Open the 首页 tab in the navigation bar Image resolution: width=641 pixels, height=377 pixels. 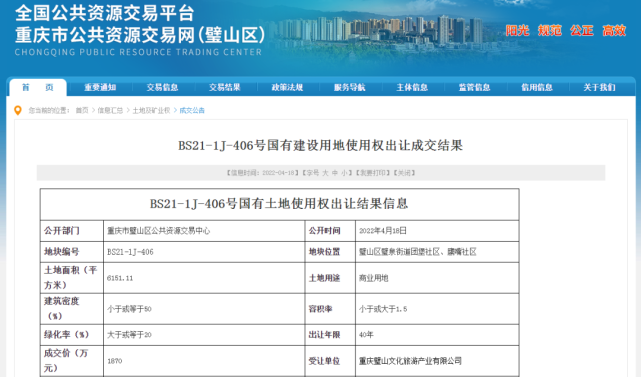pos(38,88)
